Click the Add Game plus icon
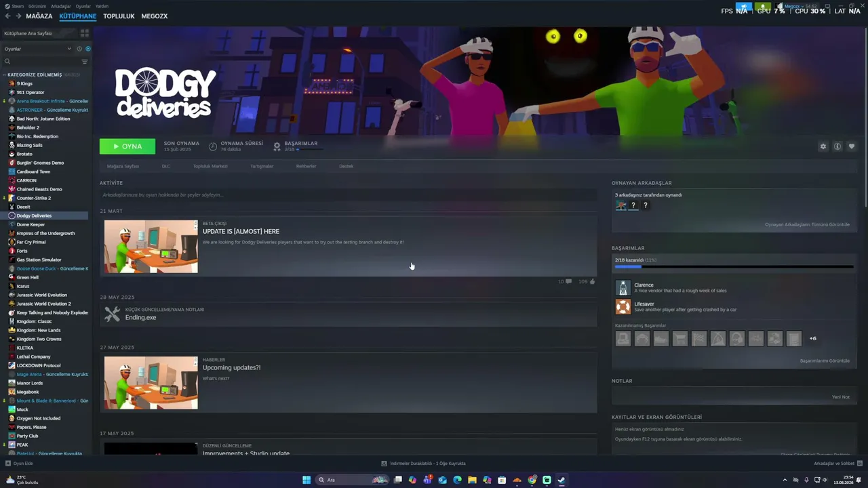This screenshot has height=488, width=868. pos(8,464)
